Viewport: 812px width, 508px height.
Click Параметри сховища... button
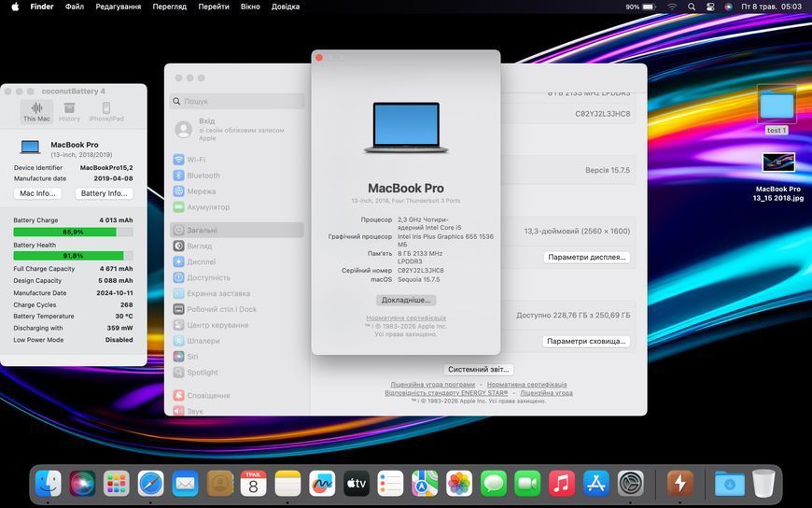pyautogui.click(x=586, y=341)
